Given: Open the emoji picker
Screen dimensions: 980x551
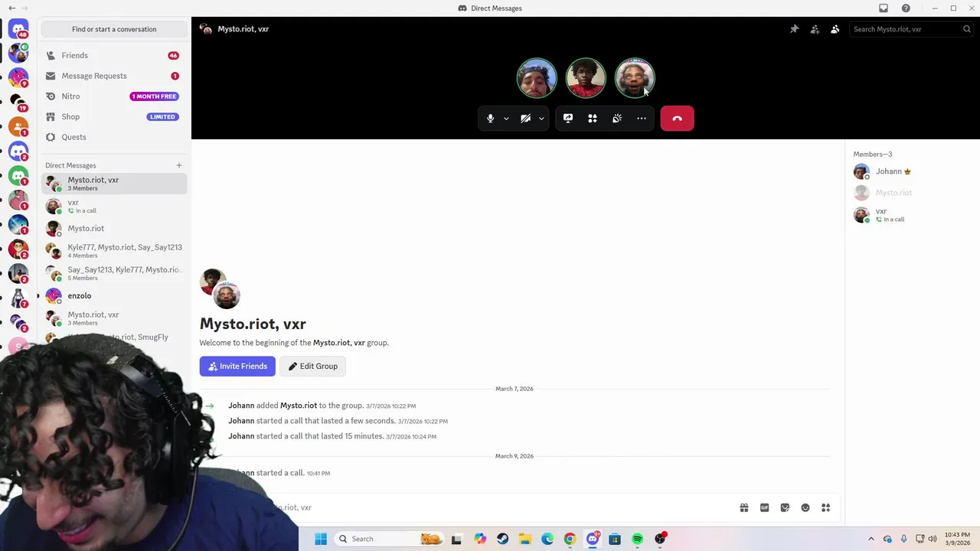Looking at the screenshot, I should pyautogui.click(x=805, y=507).
